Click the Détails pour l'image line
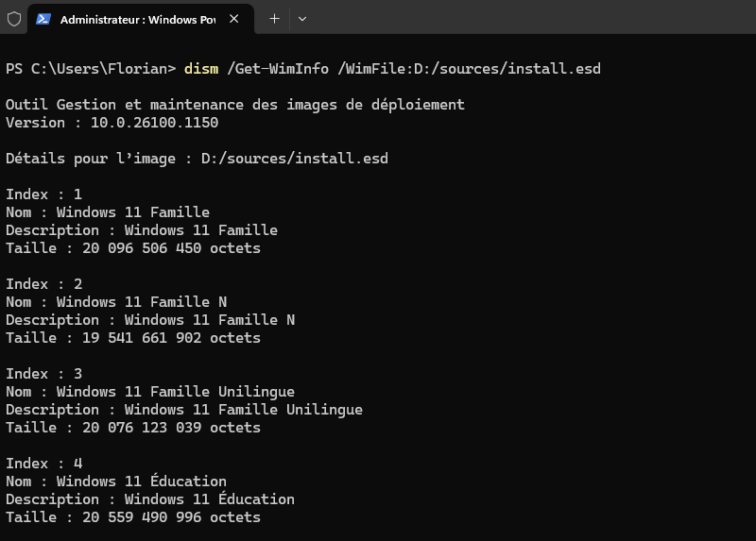The image size is (756, 541). 197,159
